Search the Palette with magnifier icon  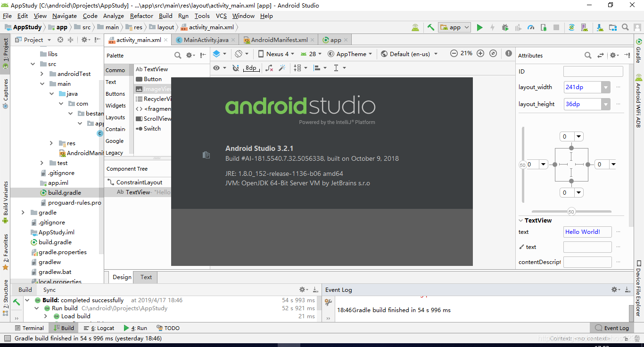[x=178, y=55]
